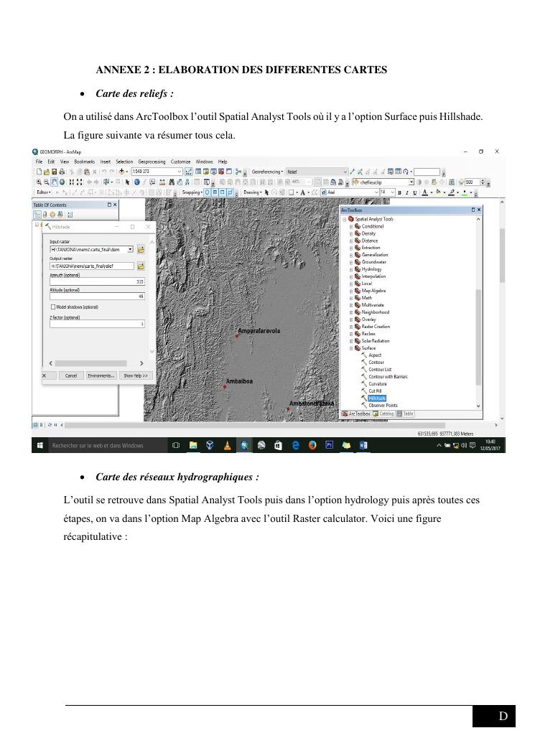The height and width of the screenshot is (756, 535).
Task: Click the Save document icon
Action: coord(55,172)
